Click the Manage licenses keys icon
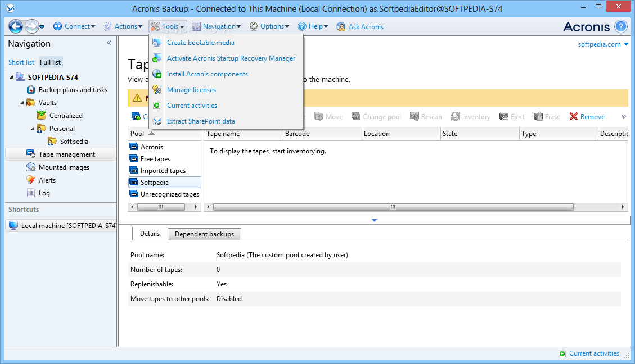This screenshot has height=364, width=635. [x=157, y=90]
